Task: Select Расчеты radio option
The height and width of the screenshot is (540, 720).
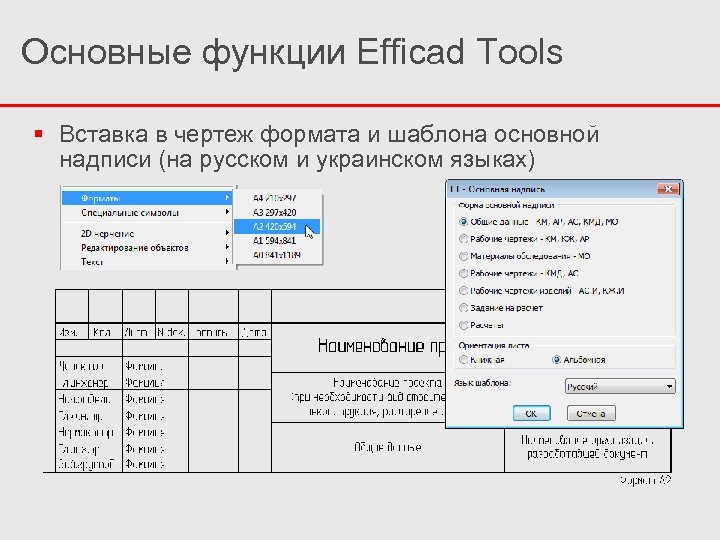Action: 463,325
